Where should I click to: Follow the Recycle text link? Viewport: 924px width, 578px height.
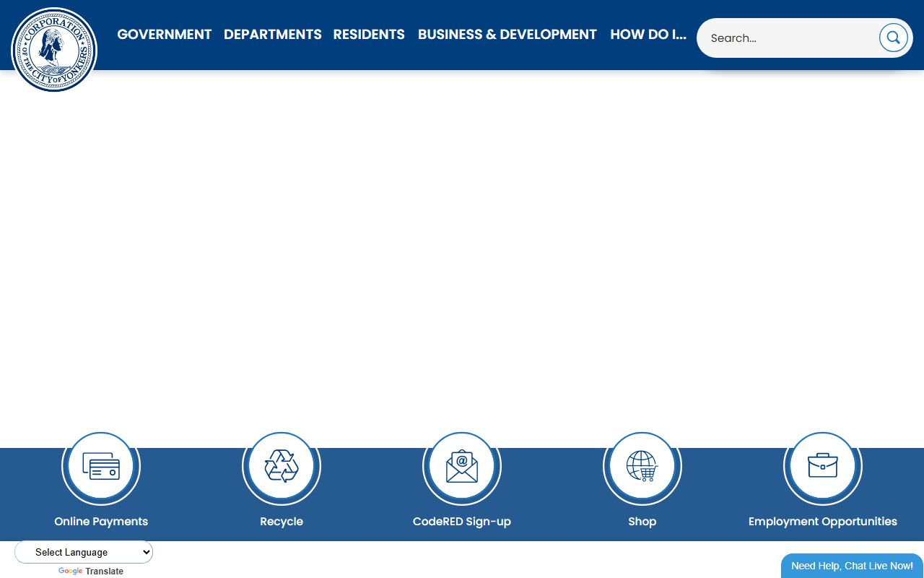(282, 522)
